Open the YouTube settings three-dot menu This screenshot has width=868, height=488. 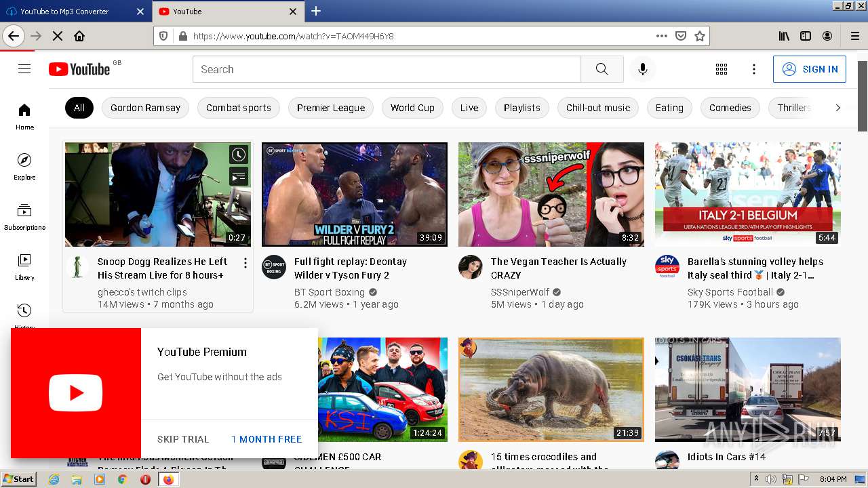[753, 69]
